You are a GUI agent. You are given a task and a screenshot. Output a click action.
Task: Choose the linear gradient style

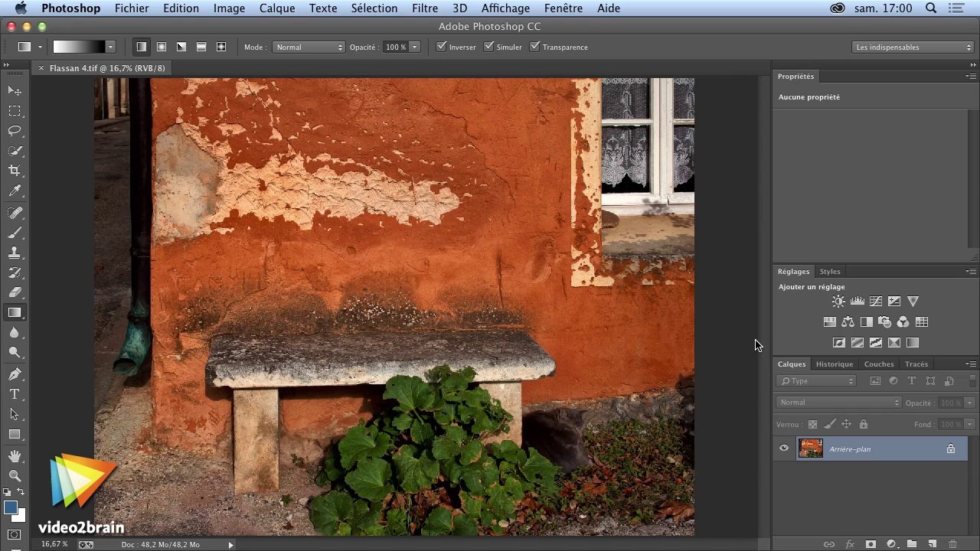[142, 47]
